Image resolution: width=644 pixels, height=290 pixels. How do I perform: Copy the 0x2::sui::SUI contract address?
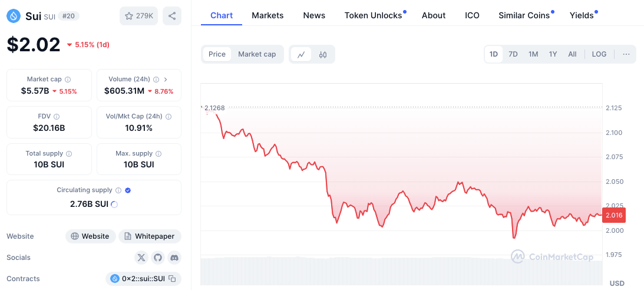[173, 279]
